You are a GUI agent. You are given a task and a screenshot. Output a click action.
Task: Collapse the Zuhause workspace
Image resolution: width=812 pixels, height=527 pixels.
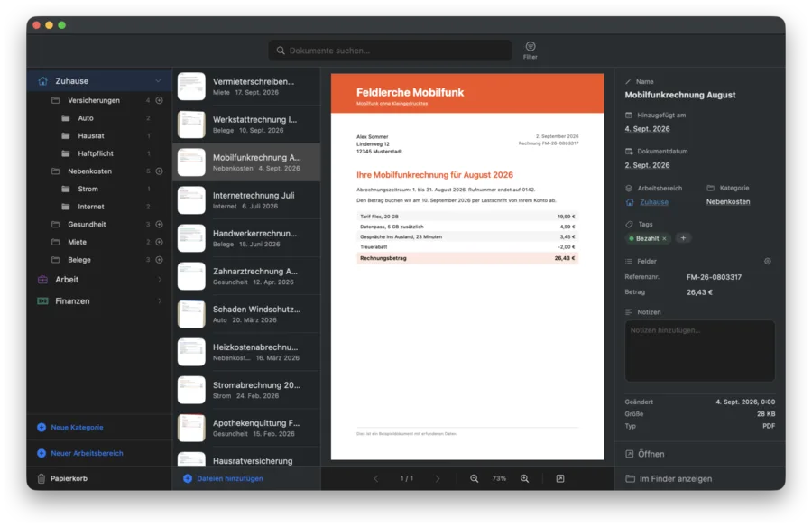(158, 81)
